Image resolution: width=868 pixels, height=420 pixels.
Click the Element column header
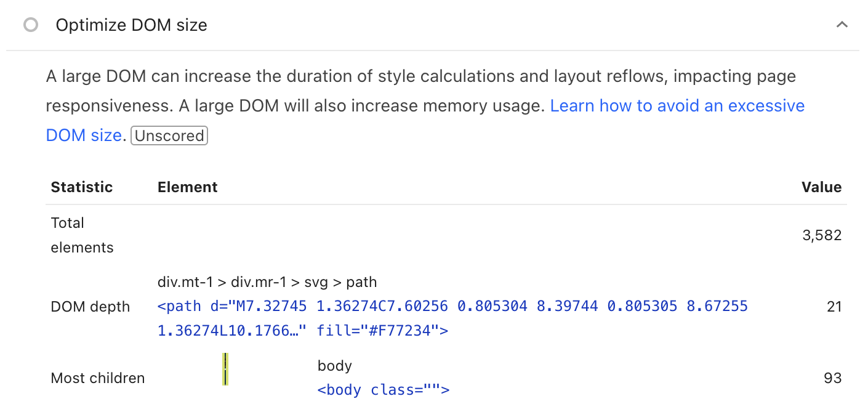pyautogui.click(x=187, y=187)
